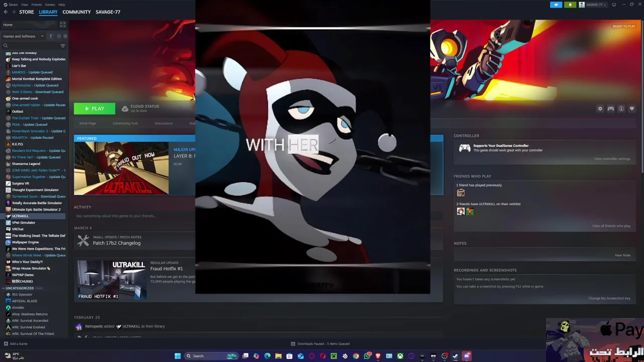644x362 pixels.
Task: Click Change My Screenshot Key
Action: [609, 298]
